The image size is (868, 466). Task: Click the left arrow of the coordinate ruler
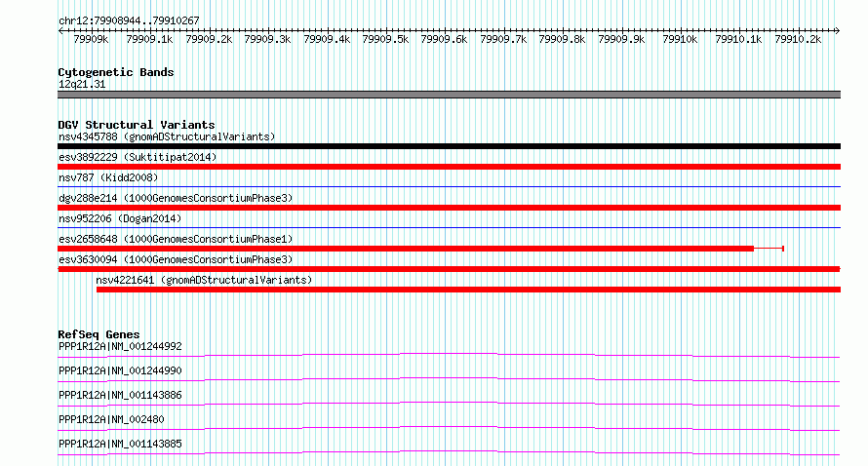click(x=60, y=31)
